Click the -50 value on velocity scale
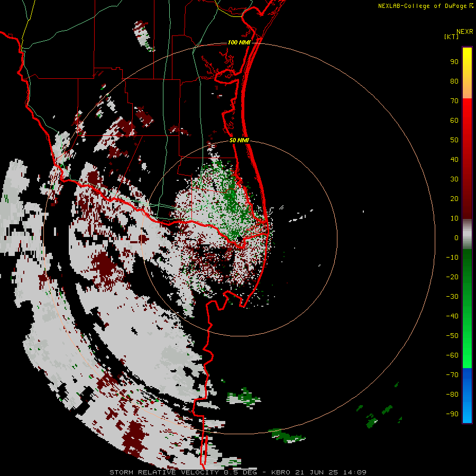 click(x=452, y=336)
